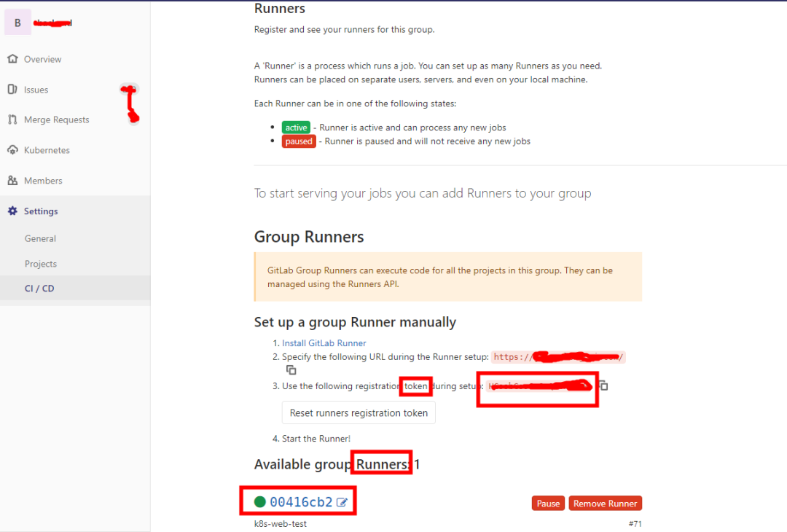Follow the Install GitLab Runner link
Viewport: 787px width, 532px height.
(324, 343)
